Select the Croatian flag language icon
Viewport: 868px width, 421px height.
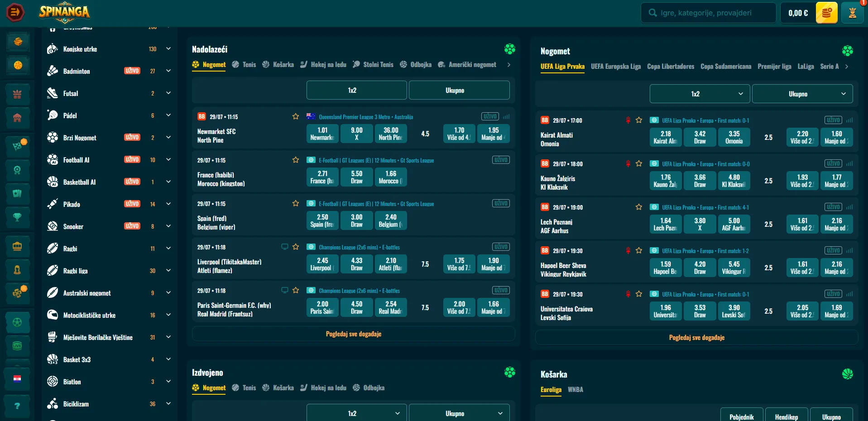pos(17,378)
